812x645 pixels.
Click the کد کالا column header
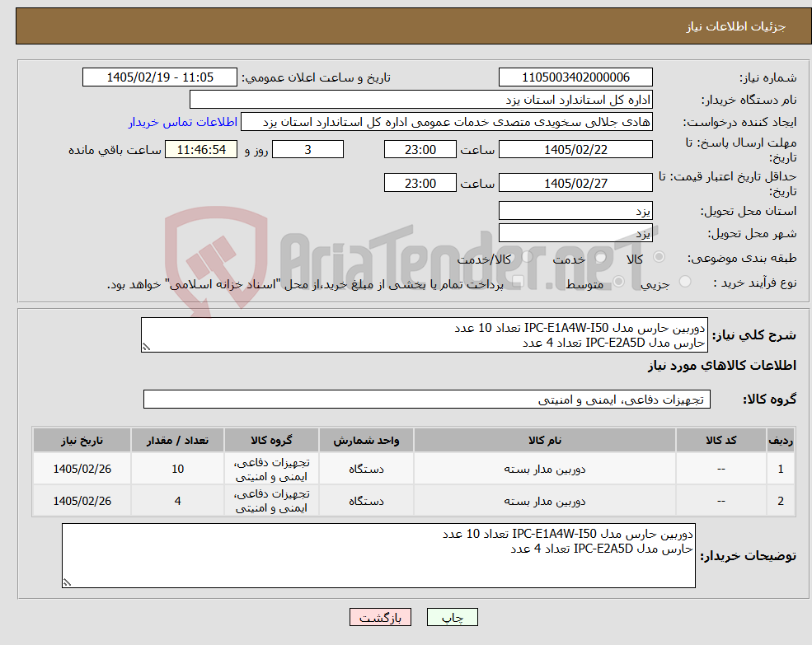pos(720,441)
